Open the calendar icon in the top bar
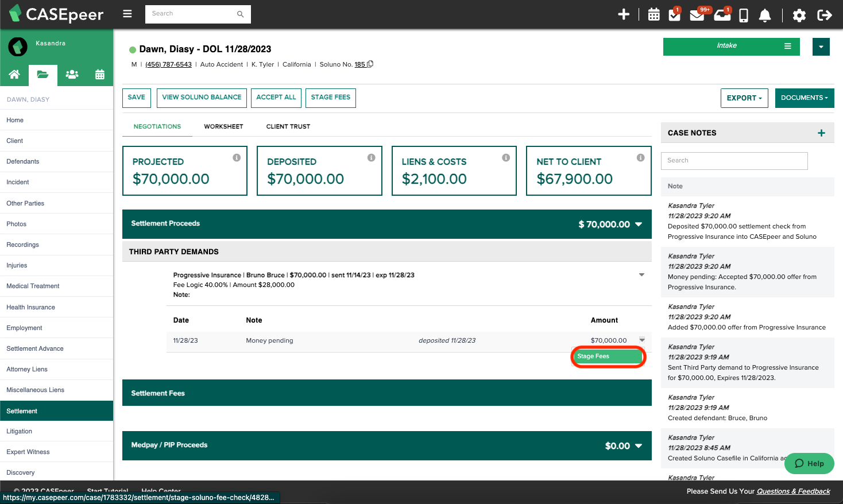The width and height of the screenshot is (843, 504). pos(653,15)
